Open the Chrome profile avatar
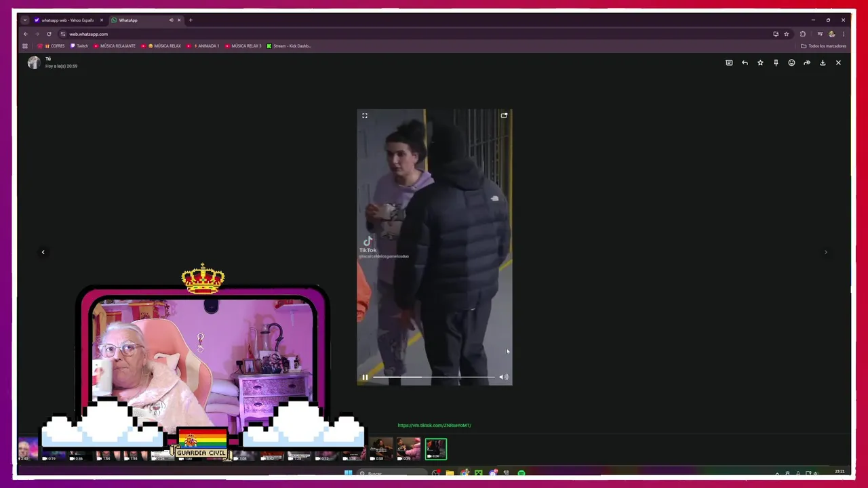The width and height of the screenshot is (868, 488). pos(832,34)
